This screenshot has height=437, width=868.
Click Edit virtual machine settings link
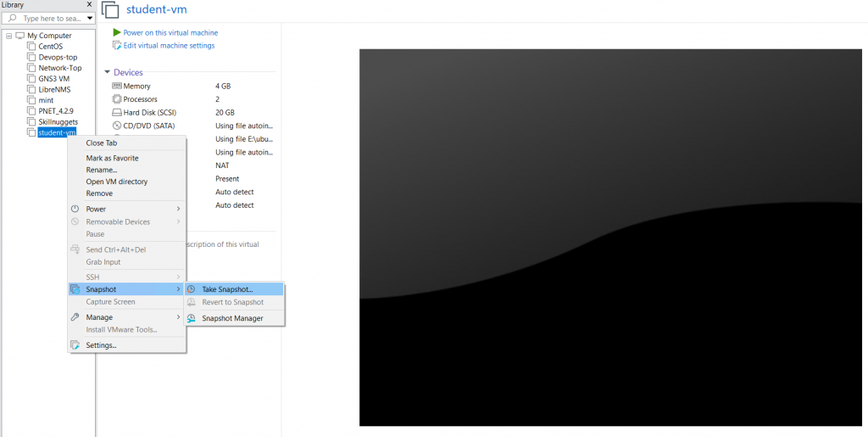click(x=169, y=46)
